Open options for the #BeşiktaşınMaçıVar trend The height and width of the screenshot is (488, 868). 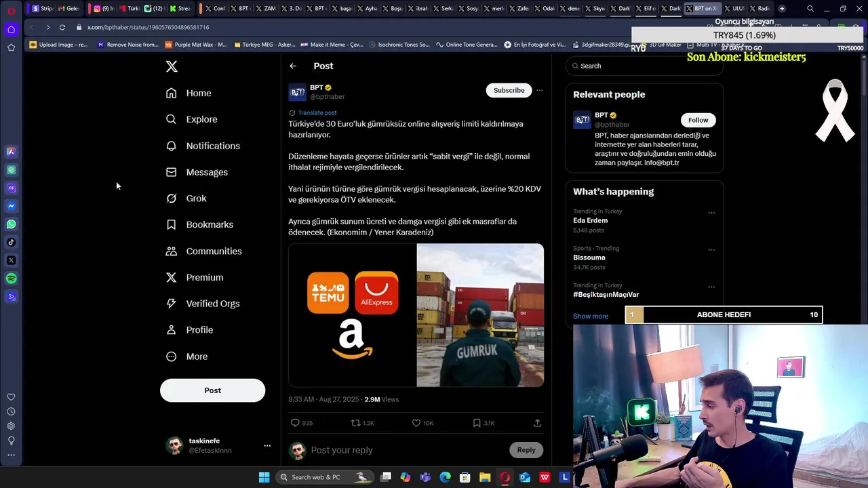point(711,287)
